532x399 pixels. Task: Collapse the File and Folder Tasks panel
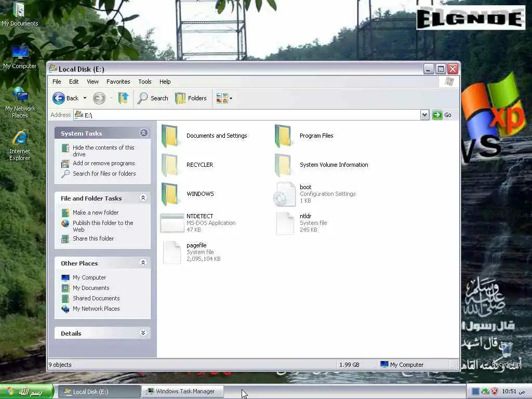[143, 198]
